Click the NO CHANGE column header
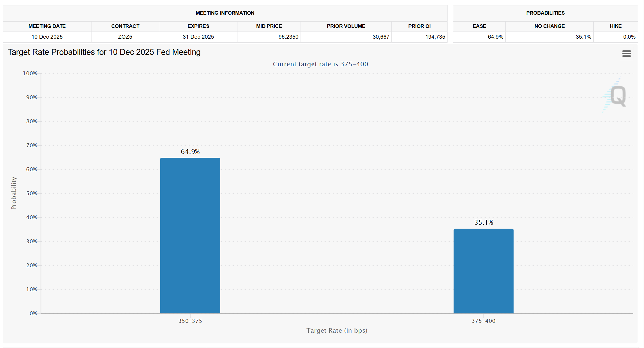Screen dimensions: 644x348 [549, 26]
